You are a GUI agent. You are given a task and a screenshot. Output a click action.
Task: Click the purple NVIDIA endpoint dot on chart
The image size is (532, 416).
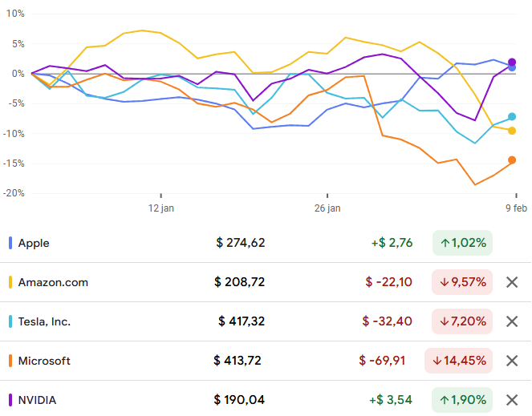tap(512, 62)
